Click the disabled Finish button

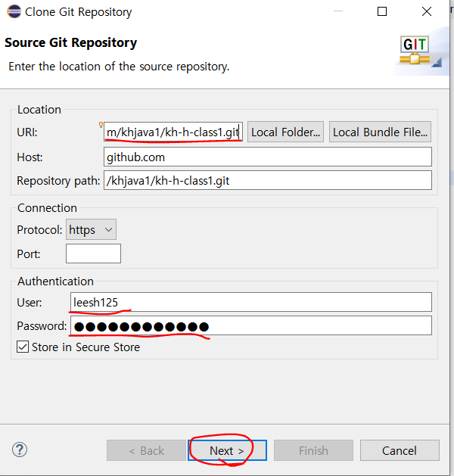click(313, 450)
